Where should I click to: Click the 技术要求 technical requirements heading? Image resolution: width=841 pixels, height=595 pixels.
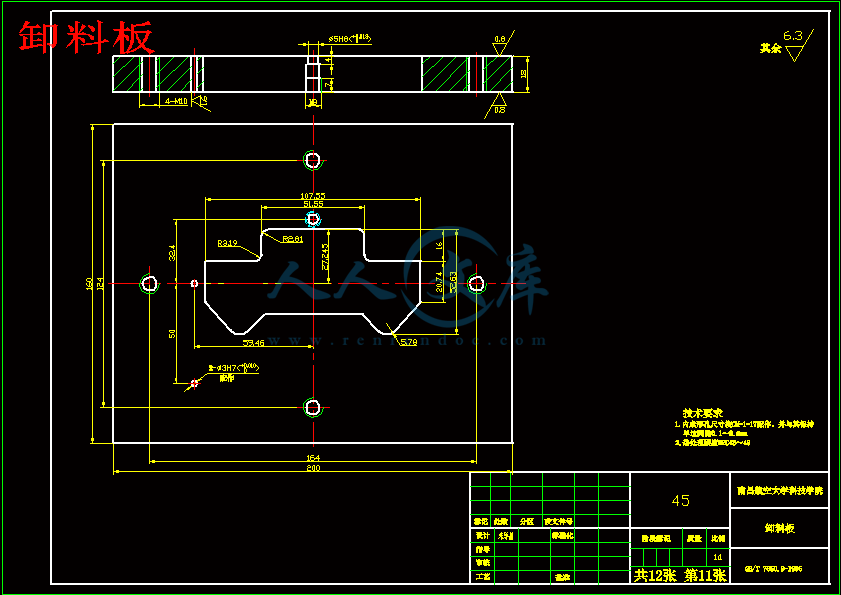[x=703, y=413]
